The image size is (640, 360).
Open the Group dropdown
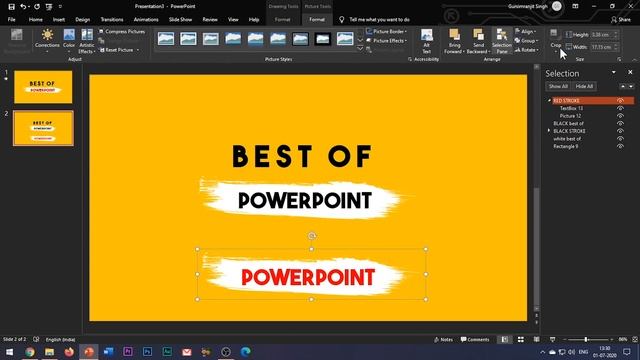526,40
